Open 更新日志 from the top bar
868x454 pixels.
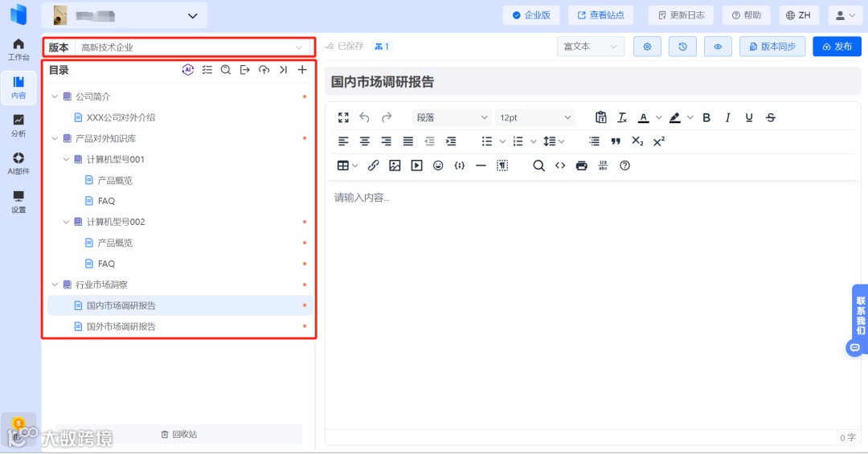pyautogui.click(x=681, y=15)
